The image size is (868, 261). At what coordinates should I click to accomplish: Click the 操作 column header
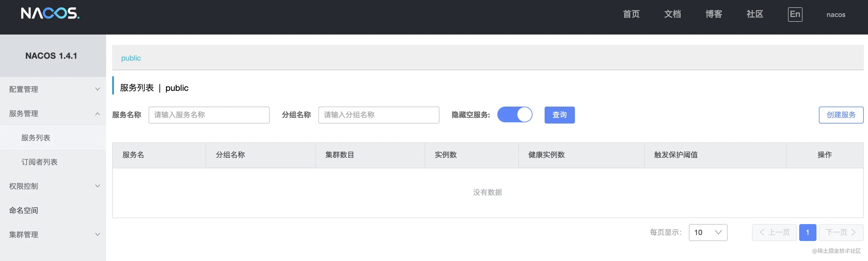click(825, 155)
